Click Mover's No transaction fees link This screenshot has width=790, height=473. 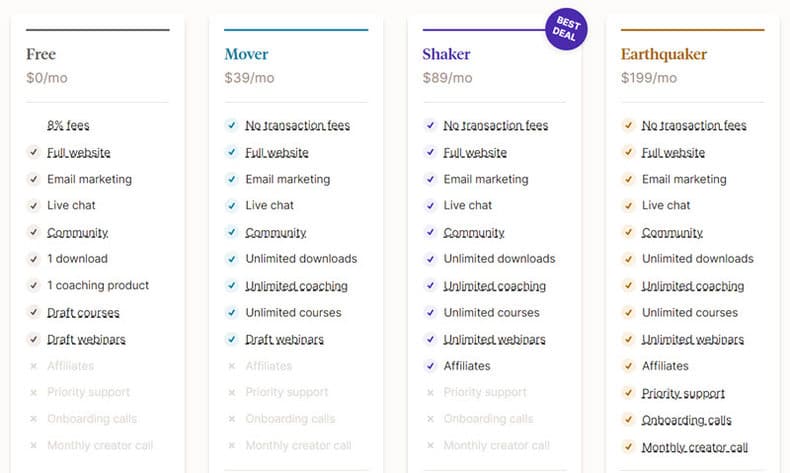[297, 125]
